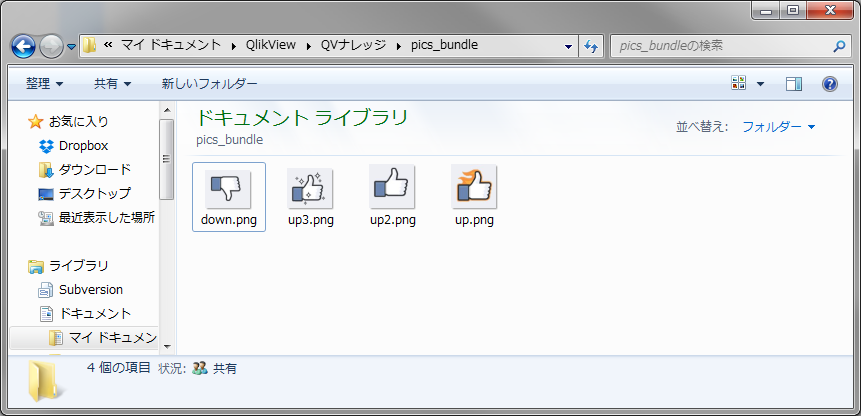Open the 並べ替え フォルダー dropdown
This screenshot has height=418, width=863.
[778, 127]
